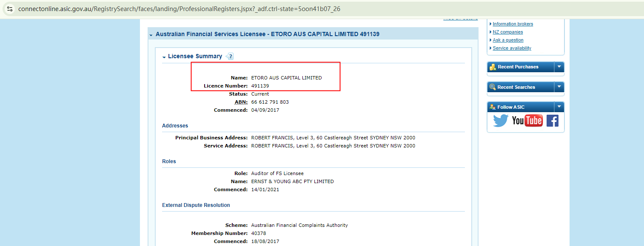This screenshot has height=246, width=644.
Task: Open the YouTube icon under Follow ASIC
Action: pyautogui.click(x=527, y=121)
